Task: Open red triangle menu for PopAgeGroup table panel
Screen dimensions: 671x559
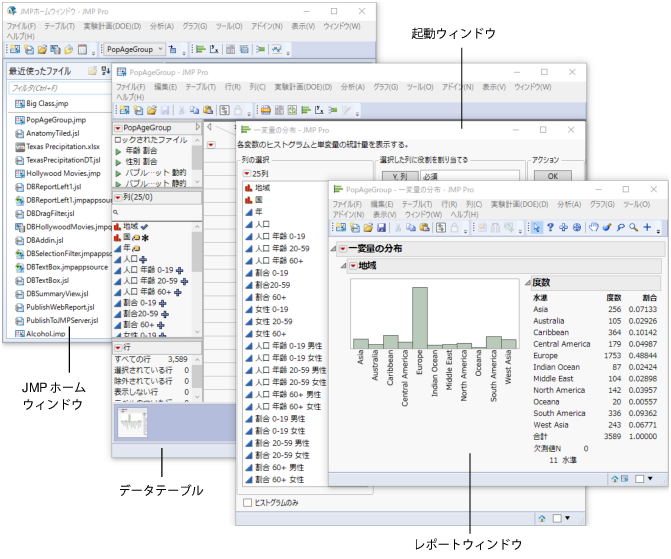Action: click(118, 128)
